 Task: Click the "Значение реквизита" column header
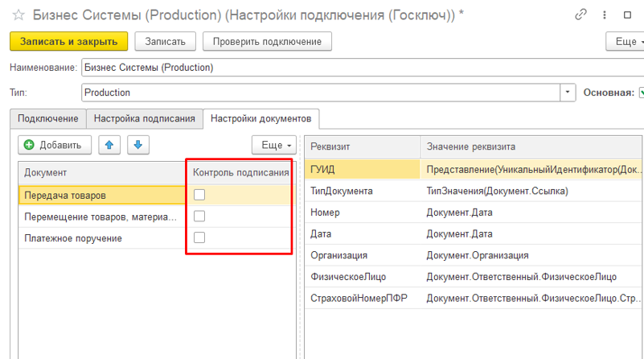coord(531,146)
